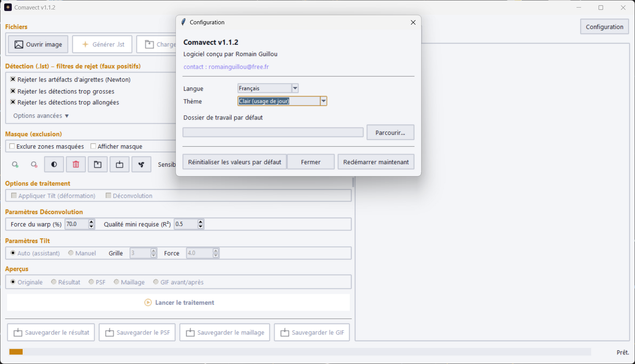Check Afficher masque
The height and width of the screenshot is (364, 635).
coord(93,146)
